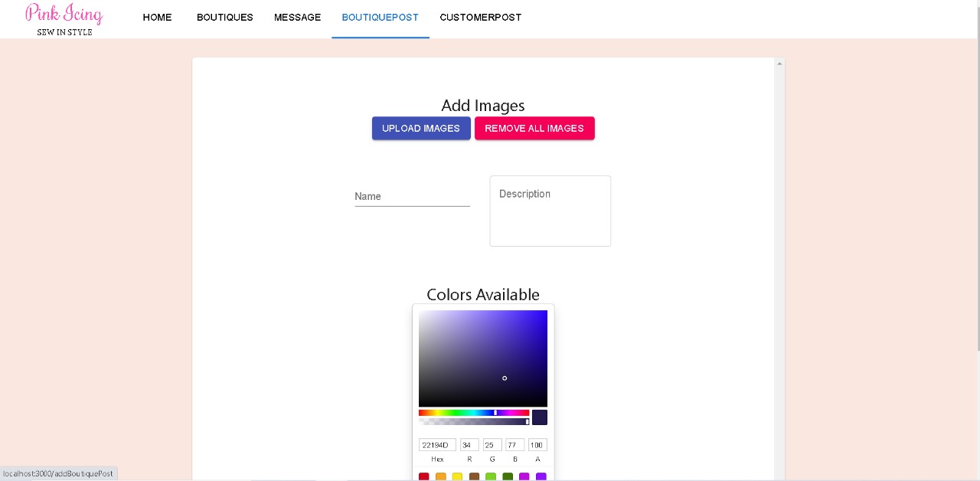The width and height of the screenshot is (980, 481).
Task: Choose the brown preset swatch
Action: (x=474, y=477)
